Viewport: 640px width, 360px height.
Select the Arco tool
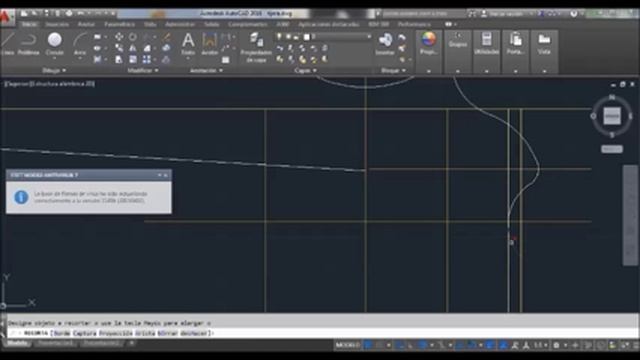click(x=80, y=44)
